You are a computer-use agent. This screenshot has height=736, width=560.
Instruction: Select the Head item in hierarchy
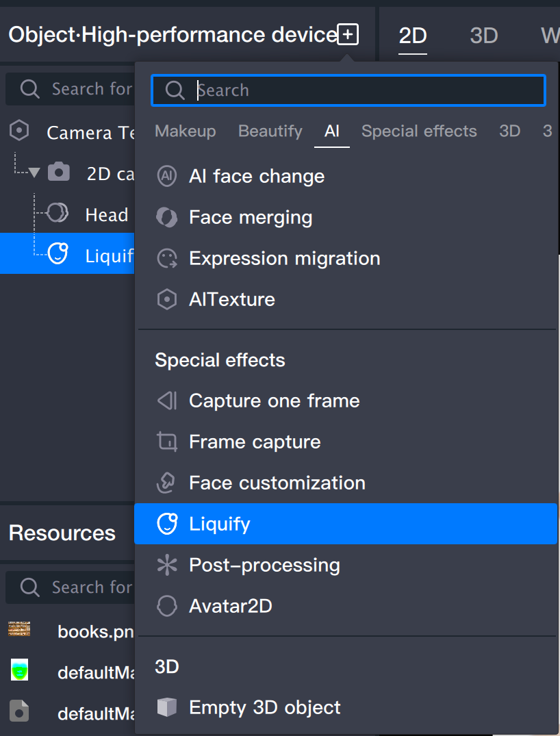tap(106, 215)
